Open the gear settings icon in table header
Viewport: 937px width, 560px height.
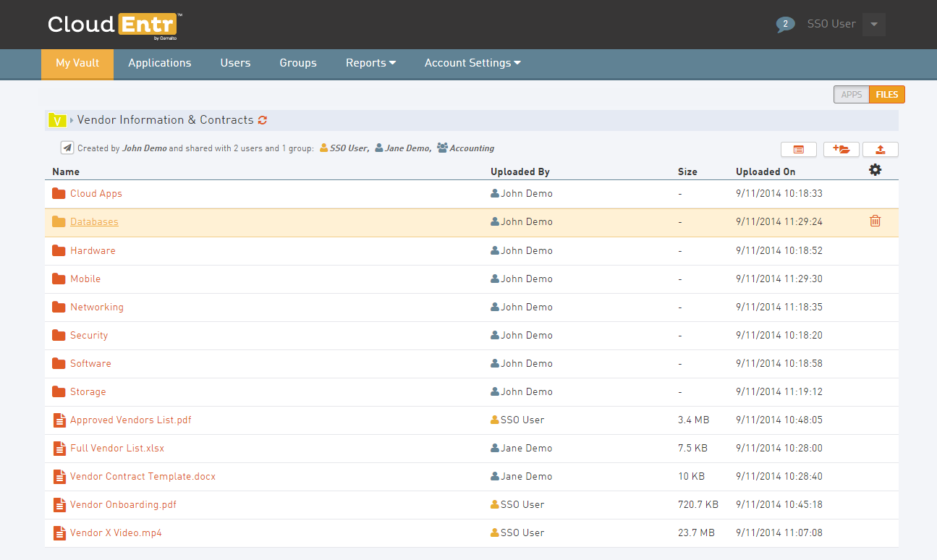pos(875,170)
